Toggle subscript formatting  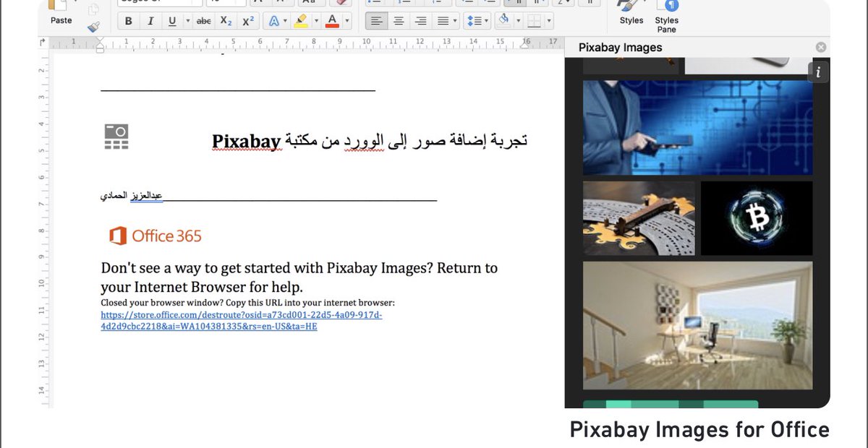tap(226, 21)
